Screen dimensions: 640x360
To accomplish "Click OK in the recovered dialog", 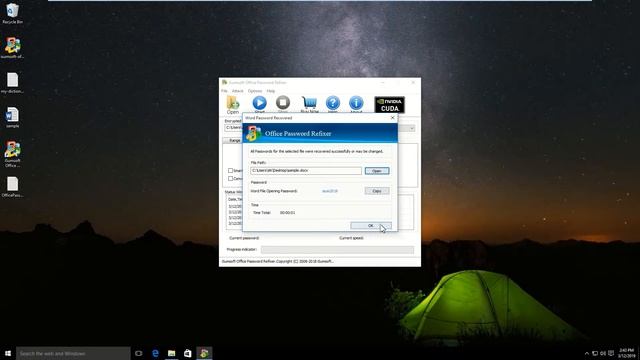I will (371, 226).
